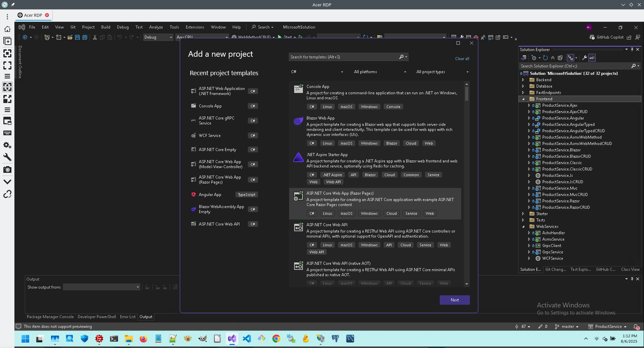This screenshot has width=644, height=348.
Task: Switch to the Error List tab
Action: pos(128,317)
